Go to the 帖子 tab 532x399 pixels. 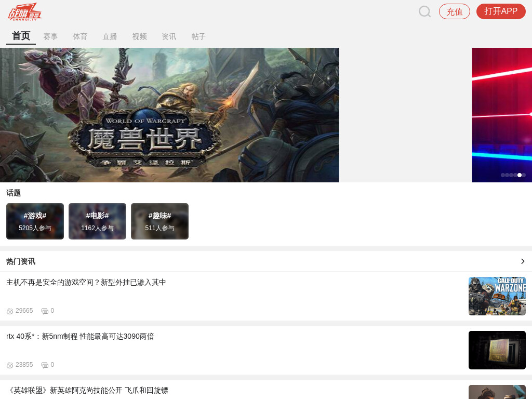pos(198,36)
